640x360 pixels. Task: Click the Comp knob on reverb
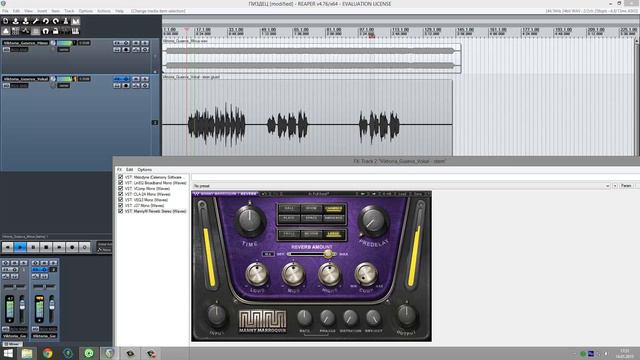tap(366, 274)
